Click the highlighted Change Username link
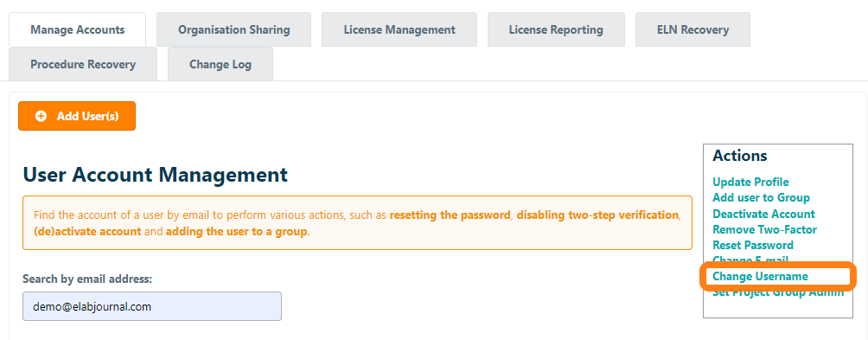This screenshot has height=340, width=868. tap(760, 276)
